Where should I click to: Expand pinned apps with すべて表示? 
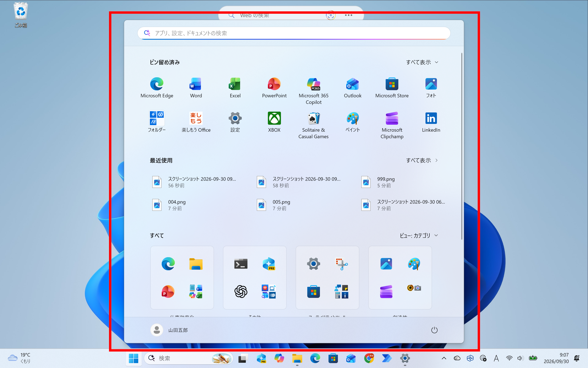tap(422, 62)
